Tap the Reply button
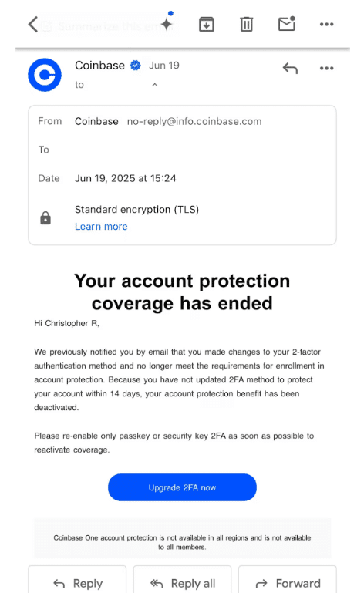The width and height of the screenshot is (364, 593). click(x=77, y=581)
